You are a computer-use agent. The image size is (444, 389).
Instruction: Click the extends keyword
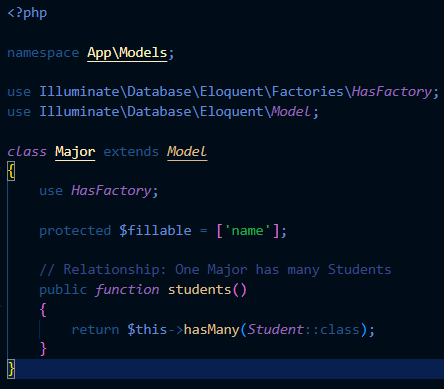coord(131,152)
